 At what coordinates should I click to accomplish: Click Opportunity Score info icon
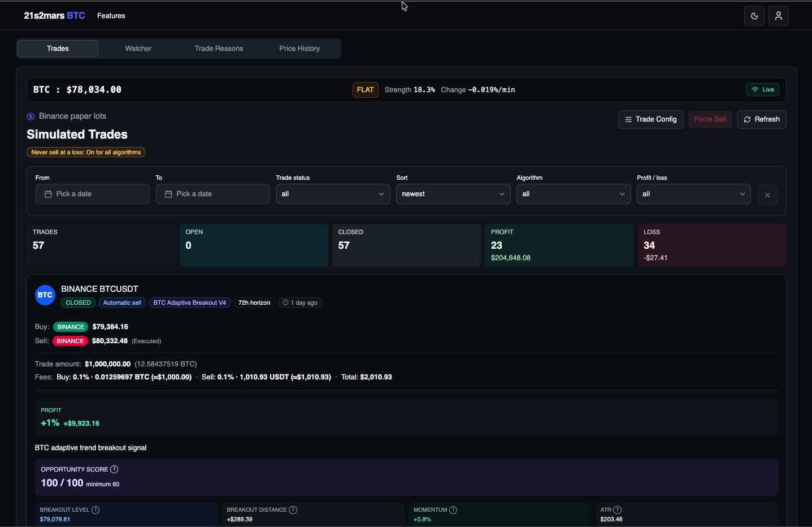click(x=114, y=469)
